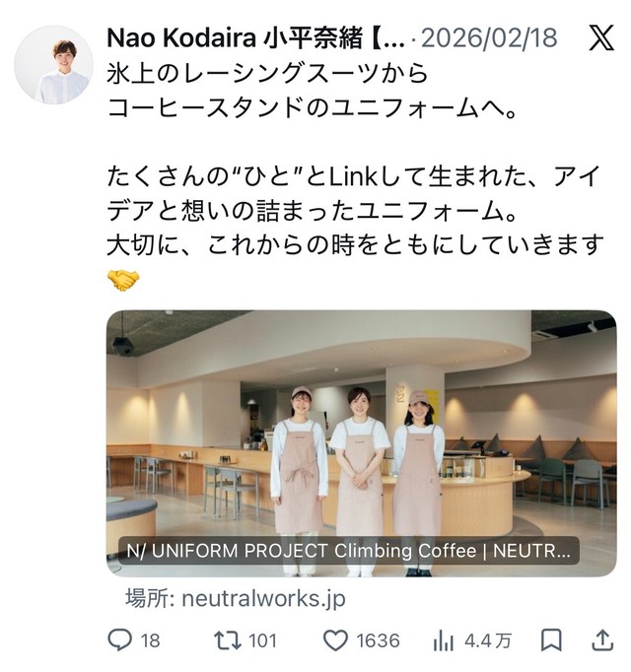This screenshot has width=631, height=672.
Task: Open the reply speech bubble icon
Action: pyautogui.click(x=119, y=640)
